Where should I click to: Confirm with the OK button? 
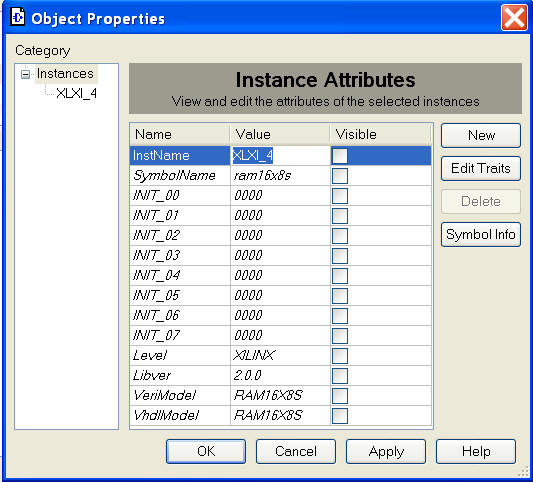(x=206, y=451)
